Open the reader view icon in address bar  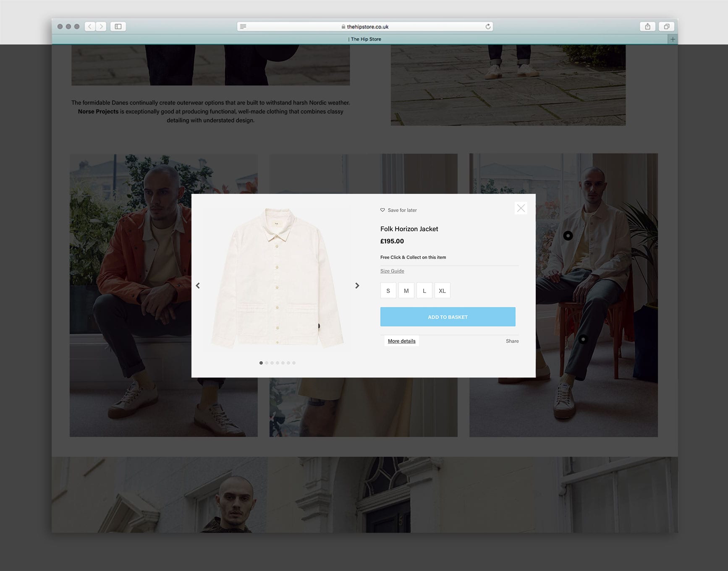coord(243,26)
